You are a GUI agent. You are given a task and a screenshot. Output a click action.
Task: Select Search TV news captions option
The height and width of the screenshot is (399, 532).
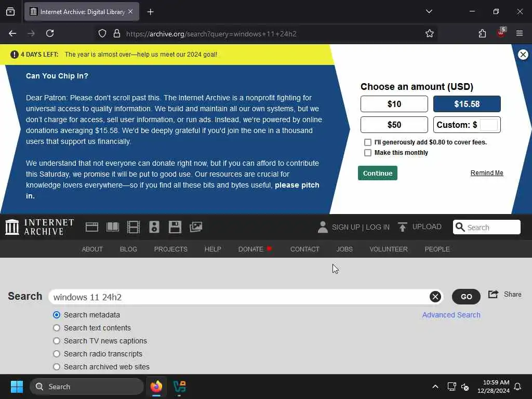57,341
